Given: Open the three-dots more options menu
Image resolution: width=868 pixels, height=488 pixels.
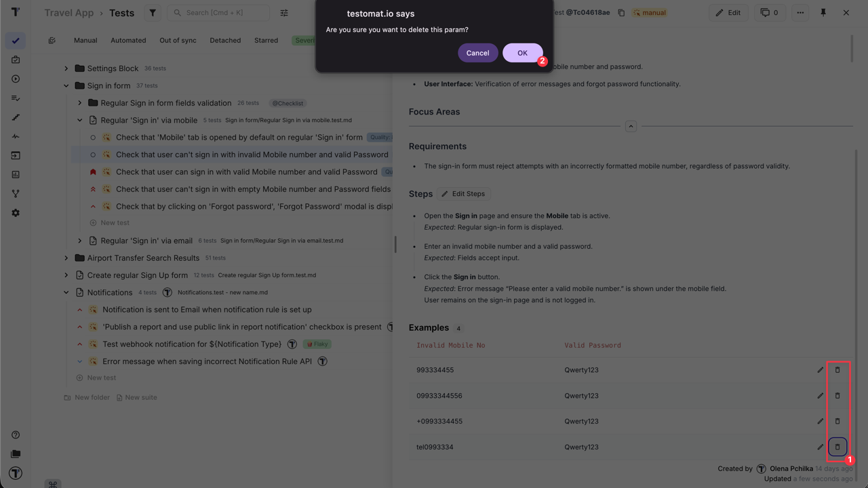Looking at the screenshot, I should 800,13.
